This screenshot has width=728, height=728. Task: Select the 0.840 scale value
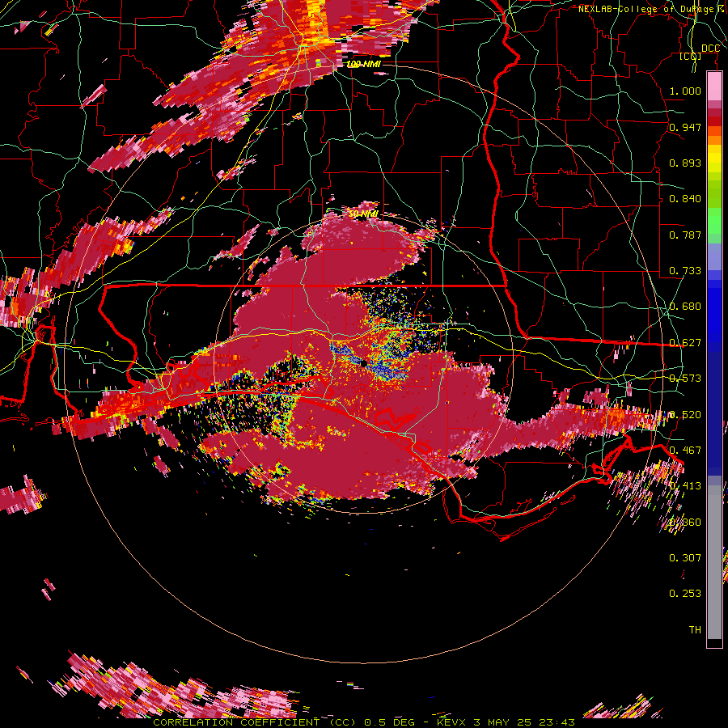pos(685,199)
